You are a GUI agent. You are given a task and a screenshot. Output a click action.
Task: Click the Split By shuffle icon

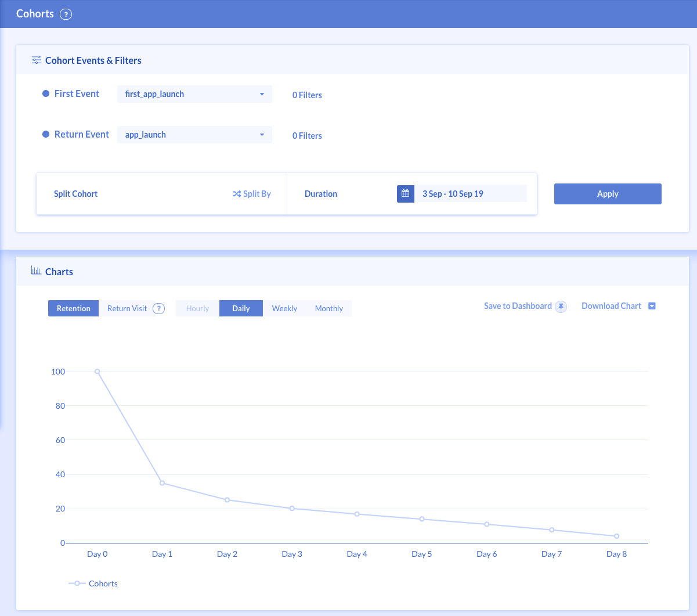coord(236,193)
